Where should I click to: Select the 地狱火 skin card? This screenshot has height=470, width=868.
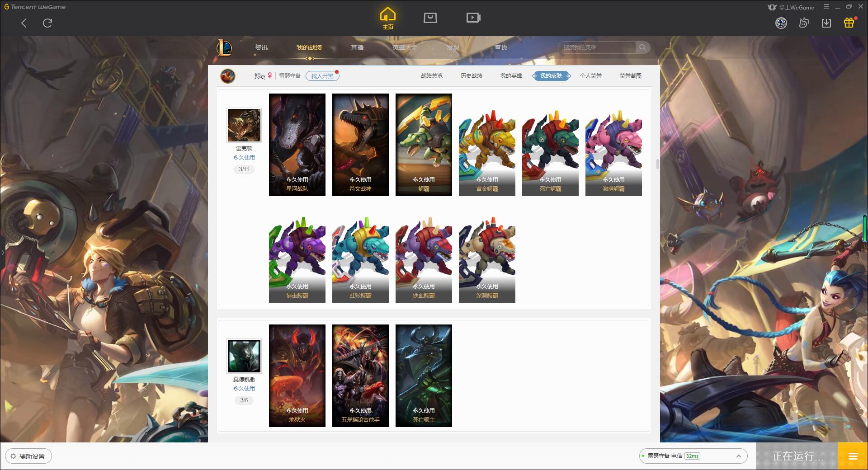click(297, 376)
